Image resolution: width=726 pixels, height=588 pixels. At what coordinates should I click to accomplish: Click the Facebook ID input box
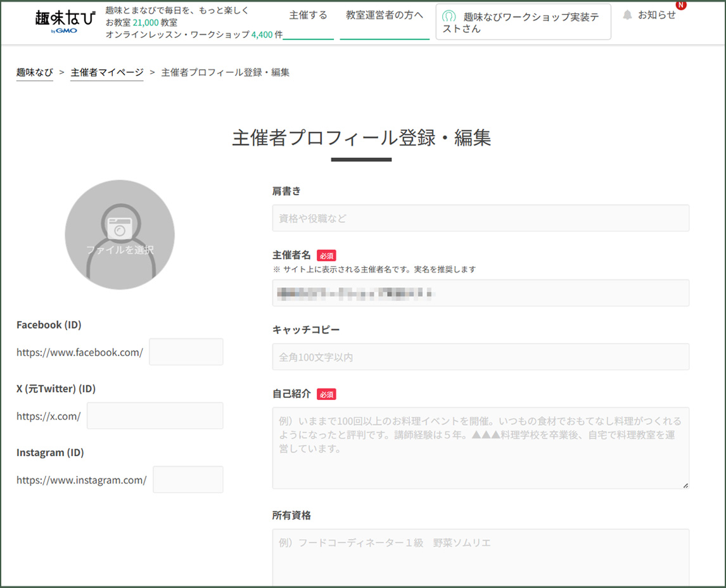(x=186, y=352)
